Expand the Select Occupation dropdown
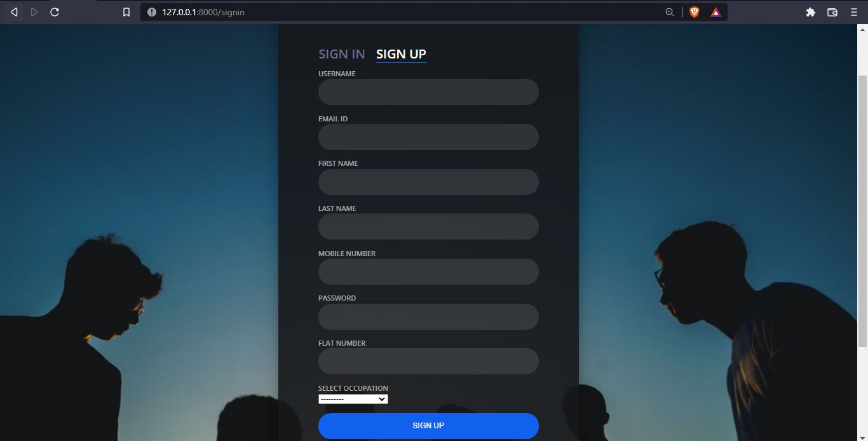This screenshot has width=868, height=441. click(x=353, y=399)
